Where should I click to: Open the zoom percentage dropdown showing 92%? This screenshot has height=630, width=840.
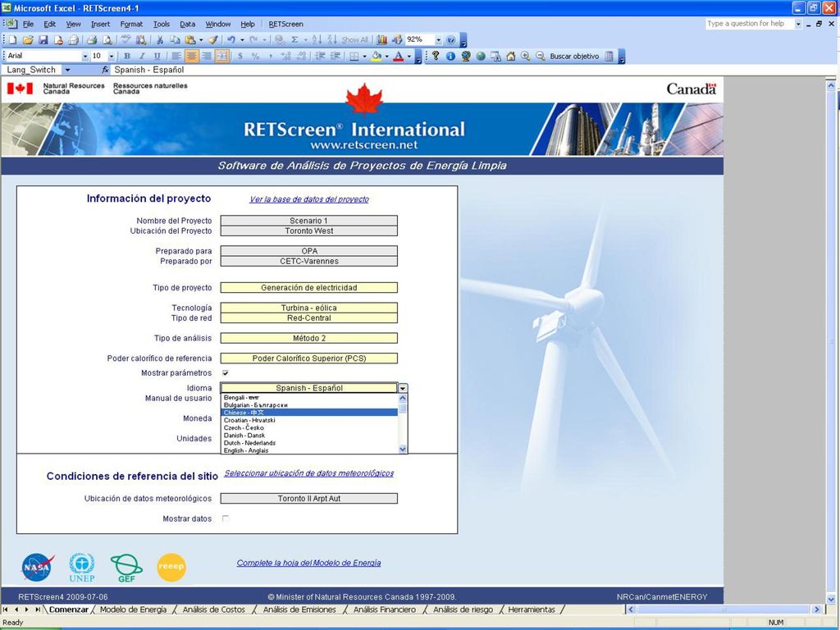(x=438, y=40)
